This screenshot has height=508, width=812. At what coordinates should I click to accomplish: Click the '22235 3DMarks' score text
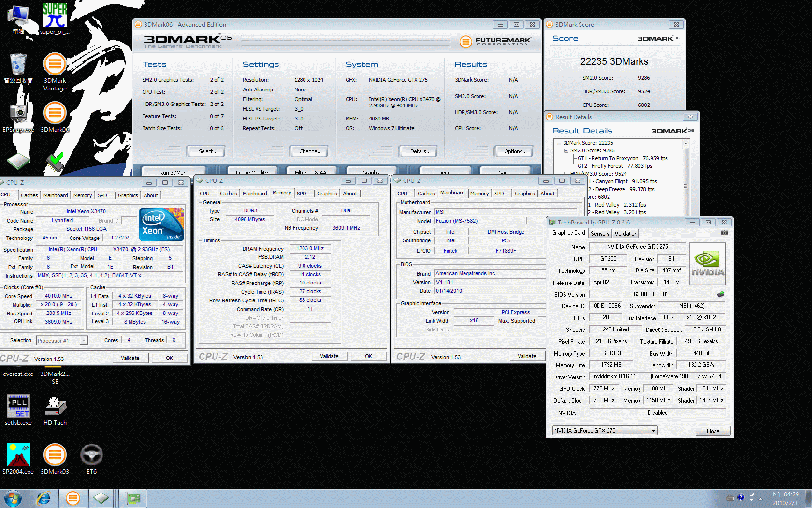[x=614, y=61]
